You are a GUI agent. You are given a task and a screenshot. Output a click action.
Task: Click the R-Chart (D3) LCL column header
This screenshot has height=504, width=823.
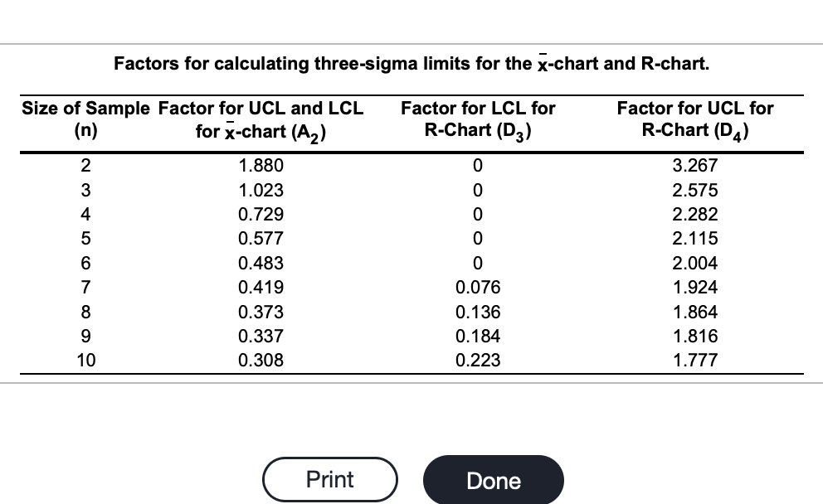coord(478,119)
